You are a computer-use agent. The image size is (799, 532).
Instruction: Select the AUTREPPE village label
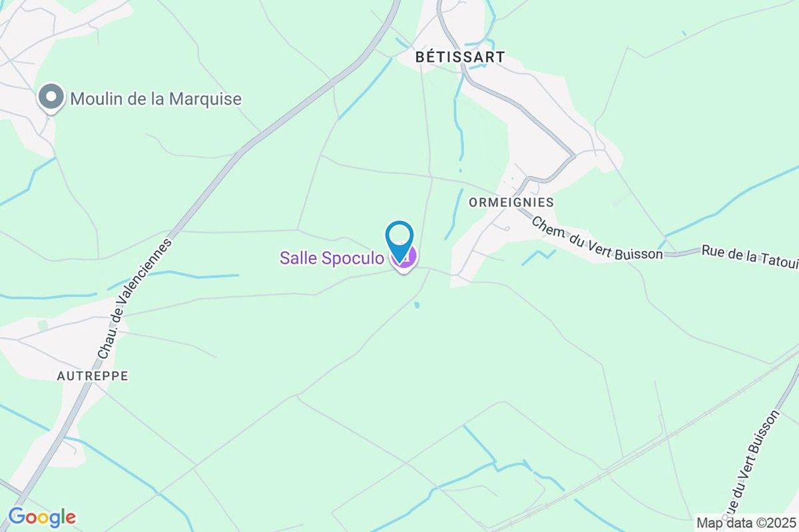(93, 376)
